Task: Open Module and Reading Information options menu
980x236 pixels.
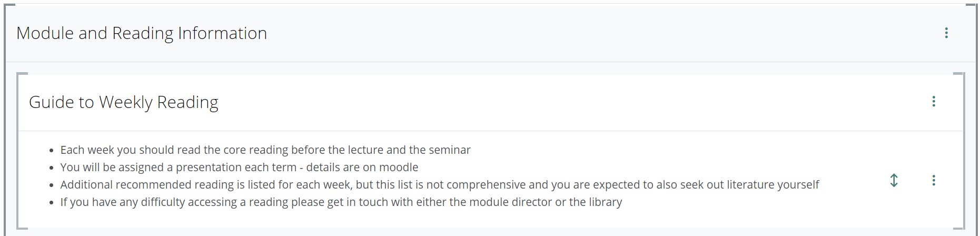Action: tap(946, 33)
